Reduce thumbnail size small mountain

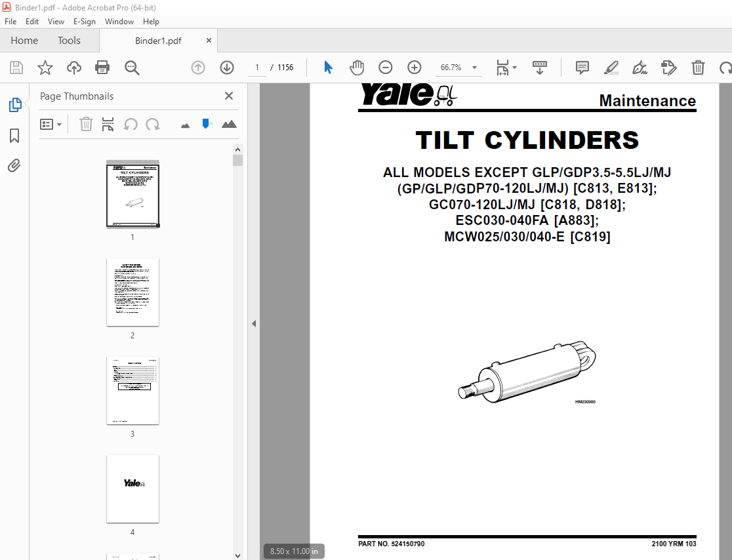click(186, 125)
